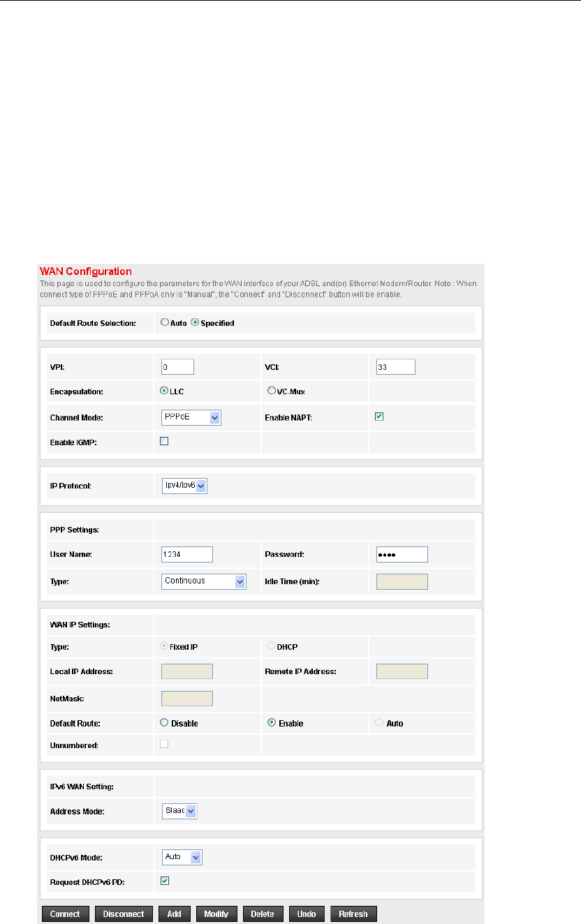Enable IGMP checkbox

(x=164, y=440)
